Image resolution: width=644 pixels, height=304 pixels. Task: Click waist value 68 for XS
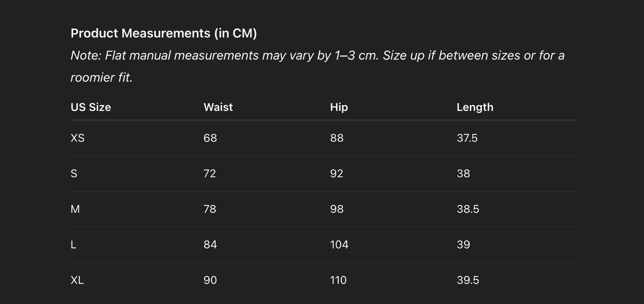(210, 138)
